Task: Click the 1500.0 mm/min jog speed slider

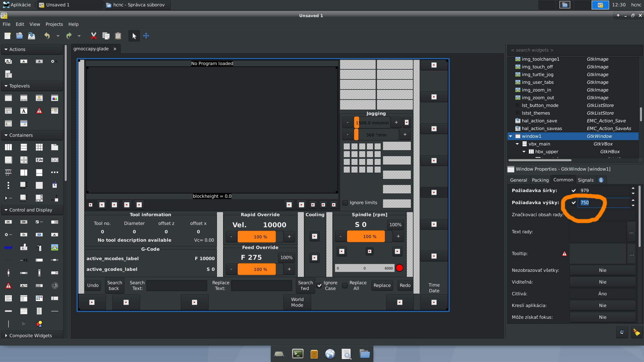Action: 372,123
